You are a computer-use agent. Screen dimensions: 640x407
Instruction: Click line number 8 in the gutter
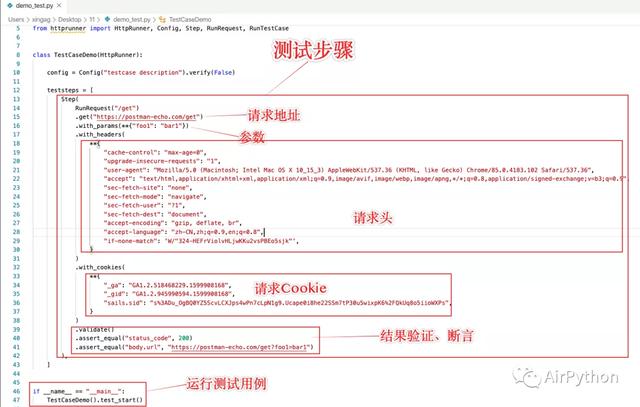(x=18, y=55)
